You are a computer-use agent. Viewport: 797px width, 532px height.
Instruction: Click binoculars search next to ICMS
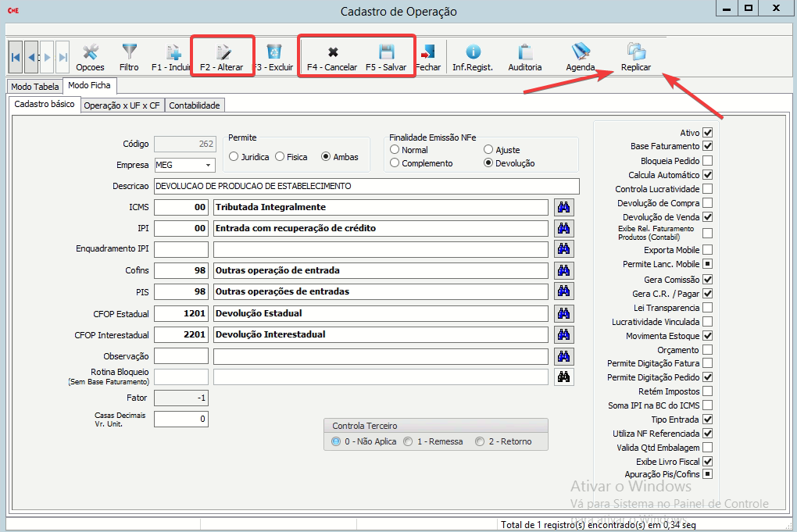563,207
